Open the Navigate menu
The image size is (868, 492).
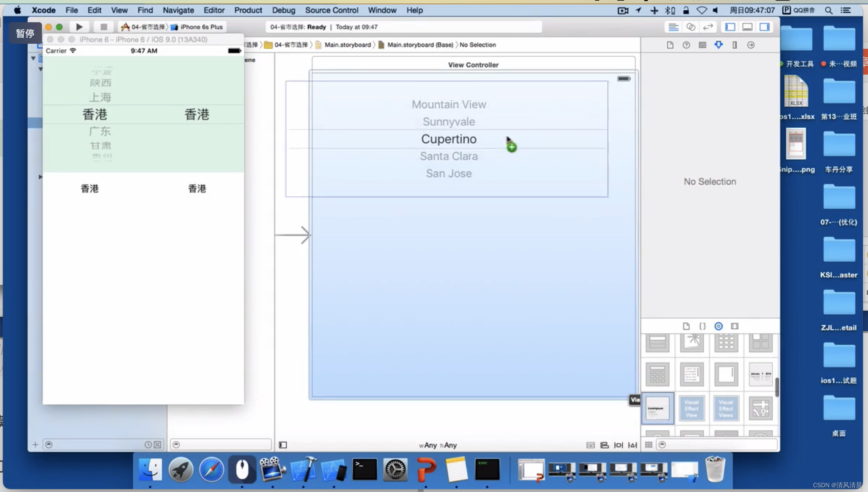[178, 10]
